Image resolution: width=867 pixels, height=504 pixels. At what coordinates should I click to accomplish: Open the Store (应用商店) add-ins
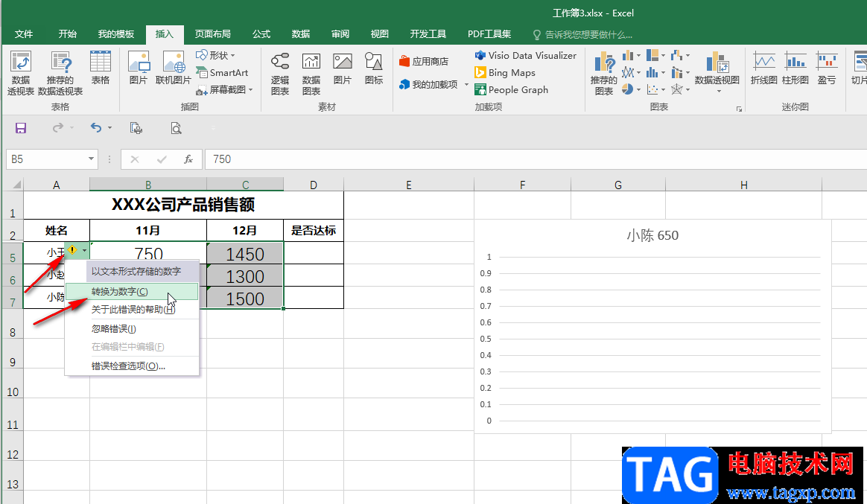click(424, 61)
